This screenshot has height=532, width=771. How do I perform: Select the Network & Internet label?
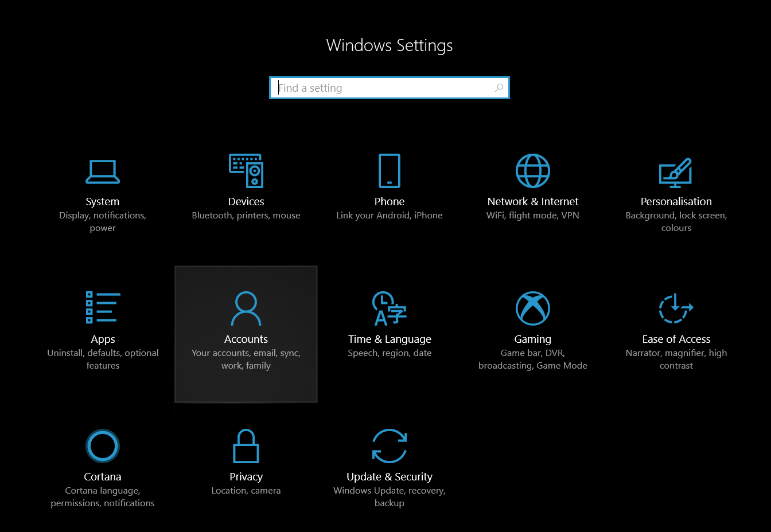coord(533,201)
